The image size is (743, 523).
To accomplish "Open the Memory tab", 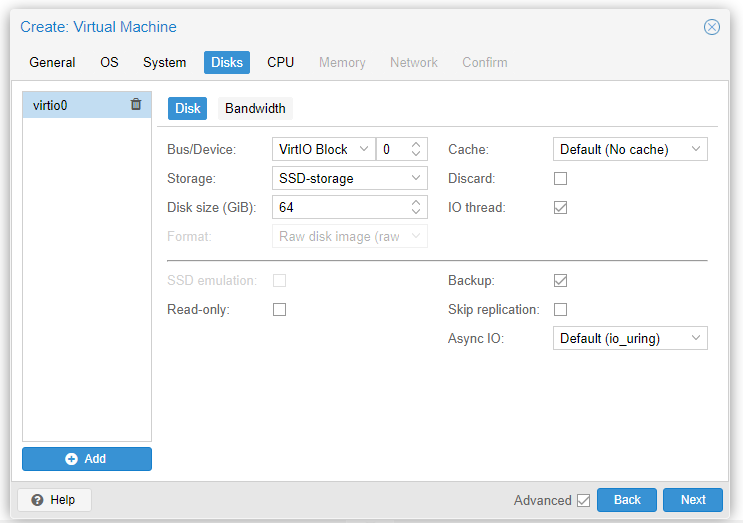I will click(342, 63).
